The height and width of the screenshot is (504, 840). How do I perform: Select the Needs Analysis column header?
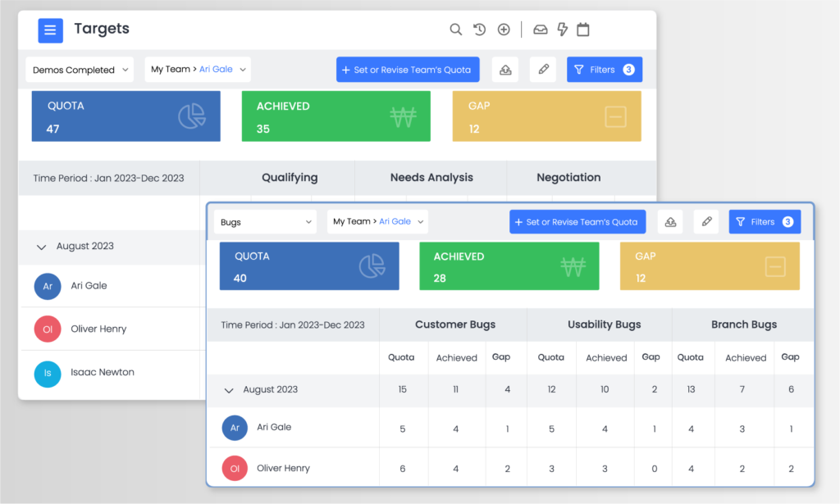[x=431, y=178]
